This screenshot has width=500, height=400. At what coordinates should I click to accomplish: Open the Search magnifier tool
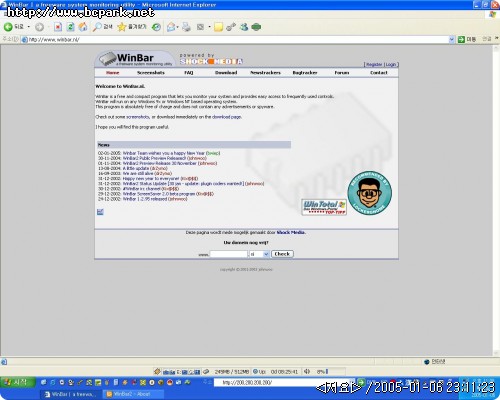pyautogui.click(x=97, y=27)
